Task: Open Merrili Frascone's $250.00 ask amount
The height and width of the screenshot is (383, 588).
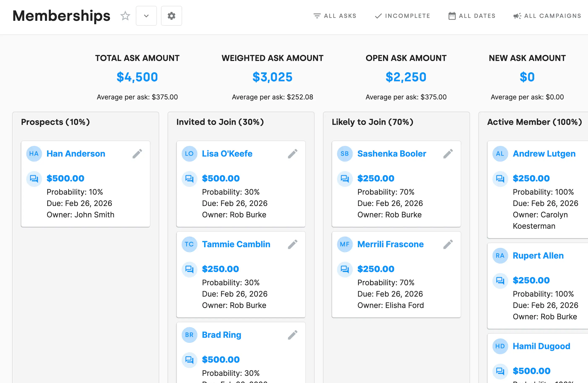Action: pos(376,269)
